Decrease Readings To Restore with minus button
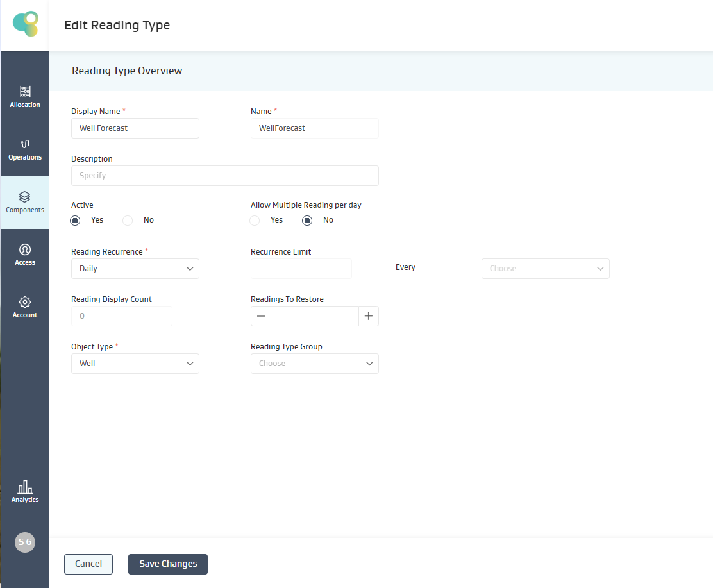 pos(261,316)
